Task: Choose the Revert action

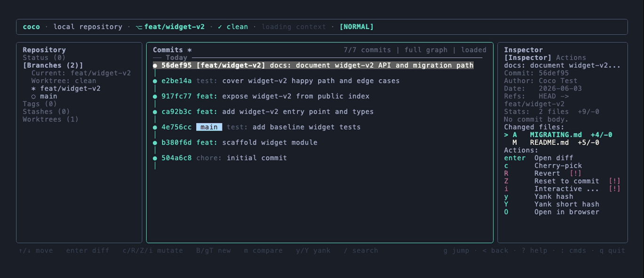Action: pos(543,173)
